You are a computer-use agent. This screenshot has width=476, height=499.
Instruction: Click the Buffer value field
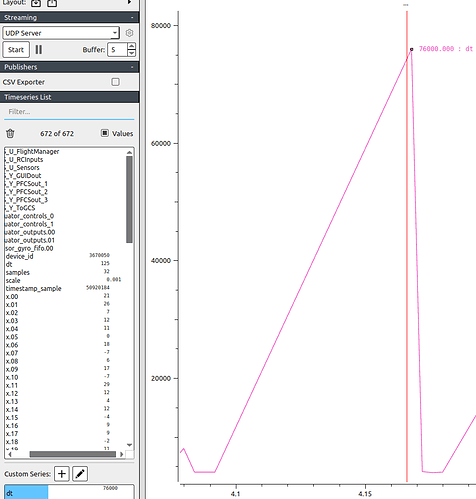(x=117, y=50)
